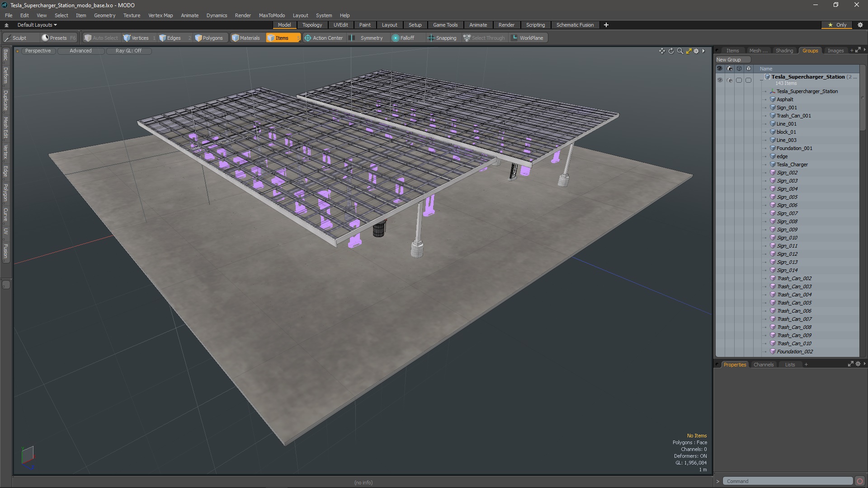Click the Asphalt mesh item icon
This screenshot has width=868, height=488.
pos(773,99)
